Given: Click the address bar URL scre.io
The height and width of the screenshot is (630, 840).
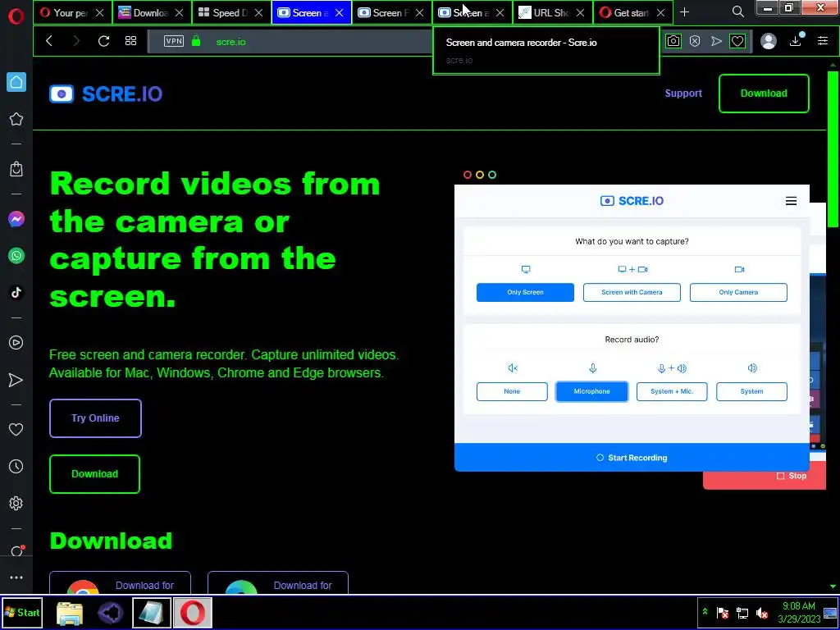Looking at the screenshot, I should click(231, 42).
